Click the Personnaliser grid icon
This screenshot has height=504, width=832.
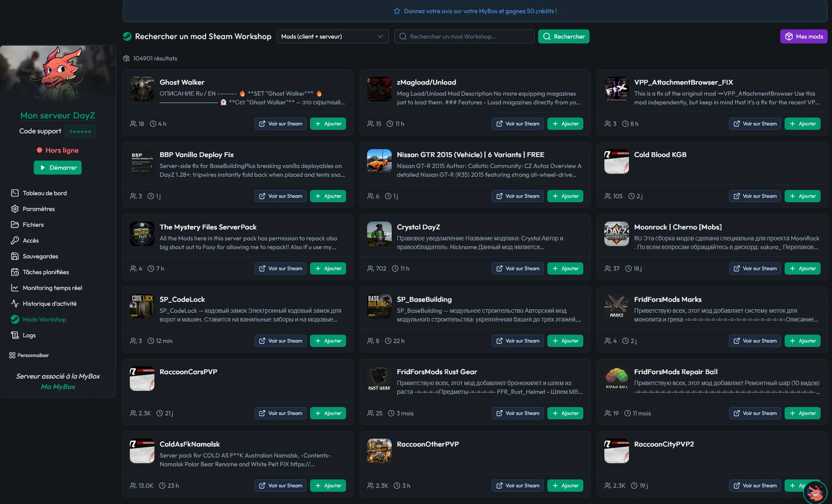click(x=12, y=355)
